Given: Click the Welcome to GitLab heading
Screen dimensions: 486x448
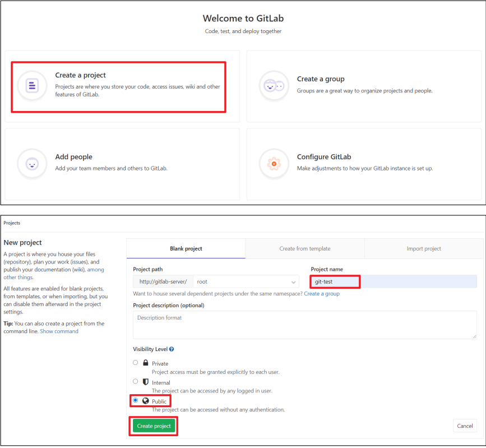Looking at the screenshot, I should [243, 19].
